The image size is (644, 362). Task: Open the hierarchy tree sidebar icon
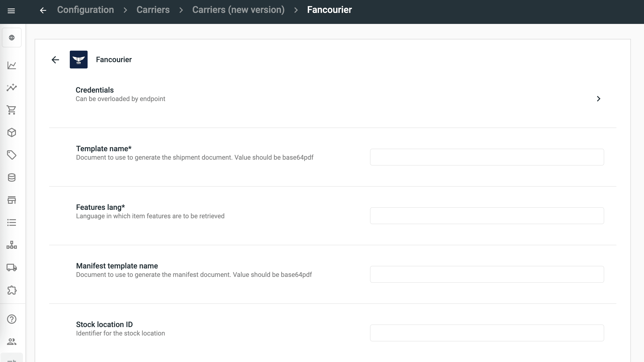12,245
